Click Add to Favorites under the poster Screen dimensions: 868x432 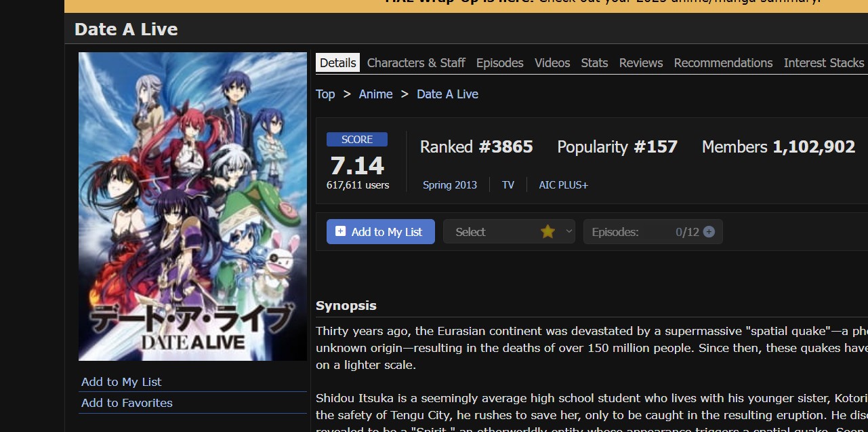click(127, 403)
